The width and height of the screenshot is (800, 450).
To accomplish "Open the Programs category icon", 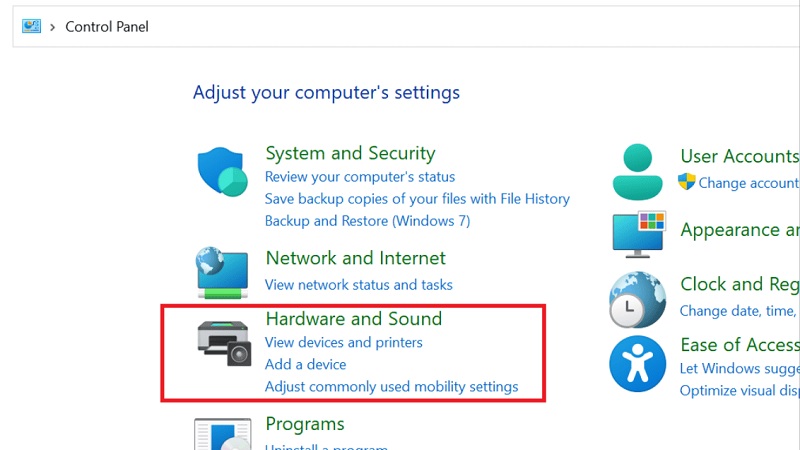I will pos(222,434).
